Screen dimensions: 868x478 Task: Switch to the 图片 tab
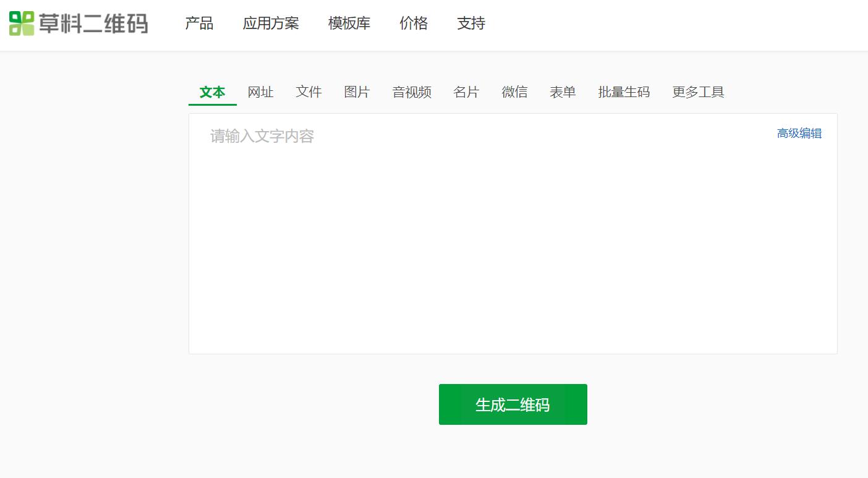(x=357, y=92)
